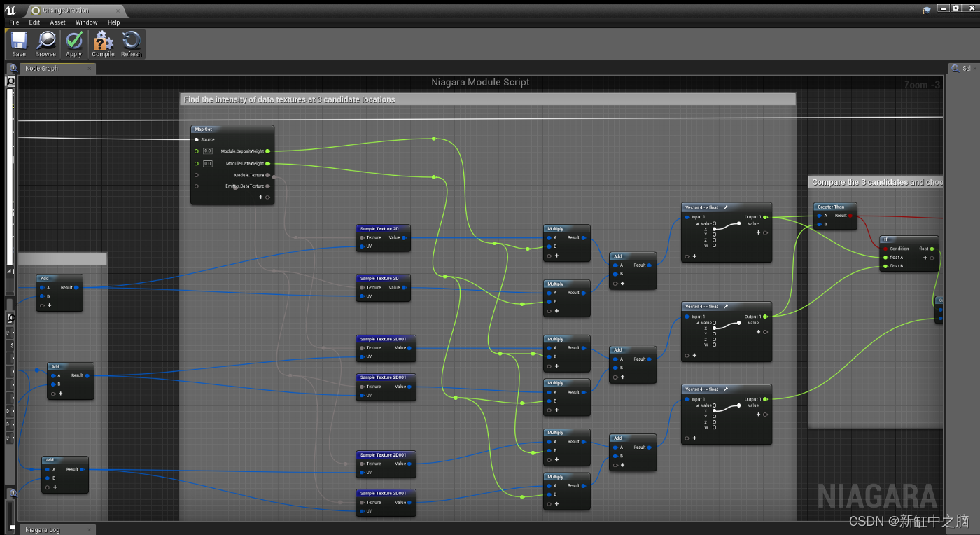
Task: Click Output 1 pin on bottom Vector 4 -> float node
Action: (x=765, y=400)
